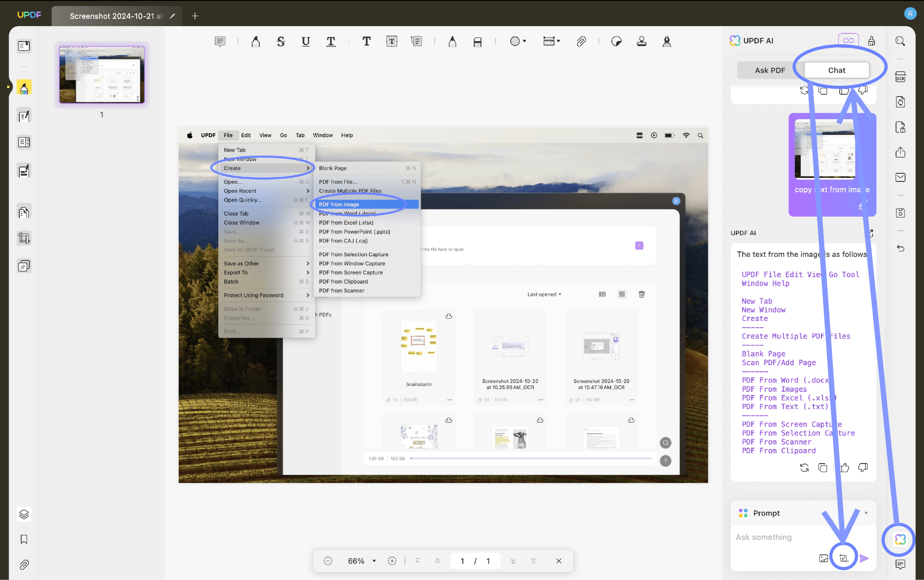Copy the AI response listing menu text
The width and height of the screenshot is (924, 580).
point(822,468)
